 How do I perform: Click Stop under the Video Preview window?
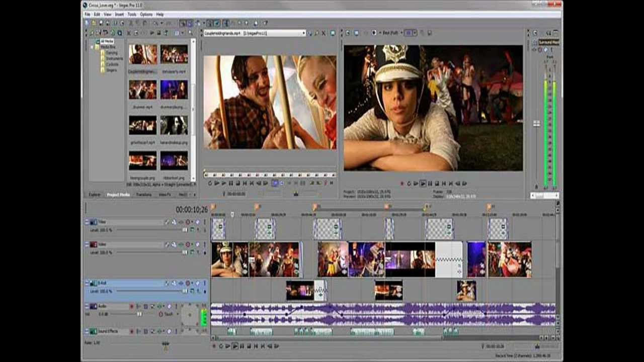(437, 184)
